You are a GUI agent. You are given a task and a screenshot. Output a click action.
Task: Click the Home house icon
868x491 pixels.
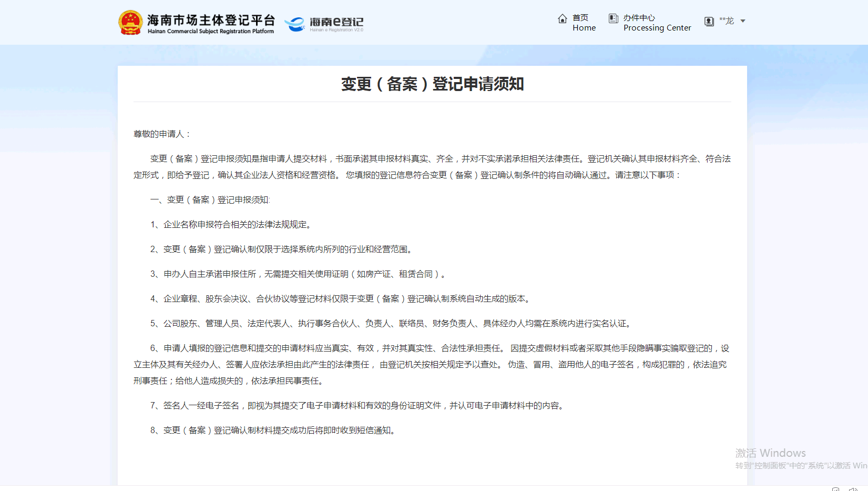click(562, 19)
